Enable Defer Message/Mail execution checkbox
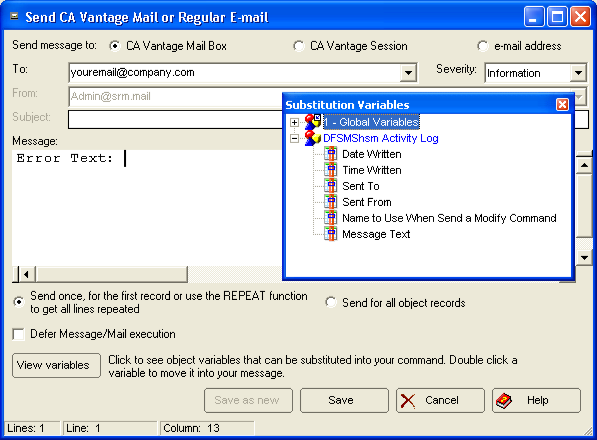Viewport: 597px width, 440px height. coord(18,334)
